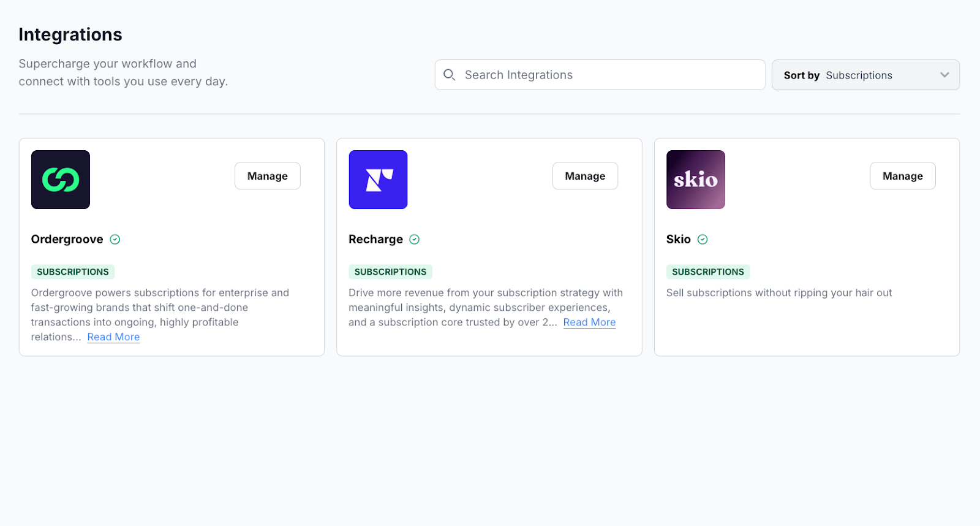The width and height of the screenshot is (980, 526).
Task: Manage the Ordergroove integration
Action: 268,176
